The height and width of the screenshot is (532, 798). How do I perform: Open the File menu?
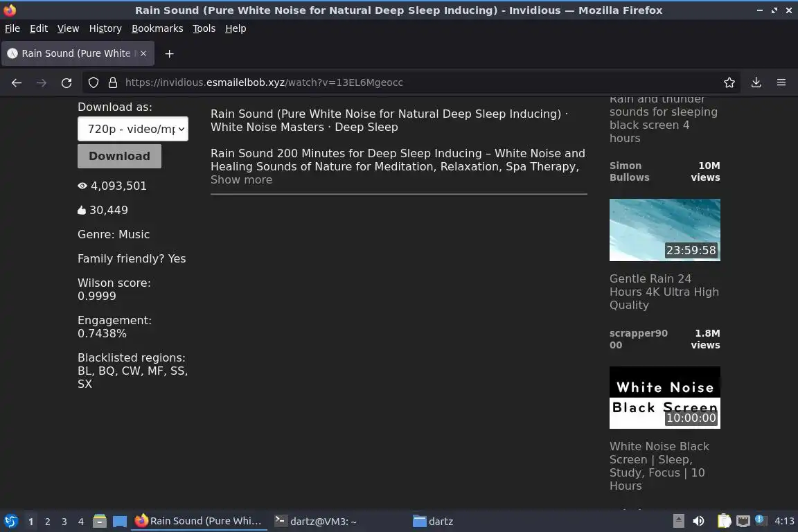point(12,28)
